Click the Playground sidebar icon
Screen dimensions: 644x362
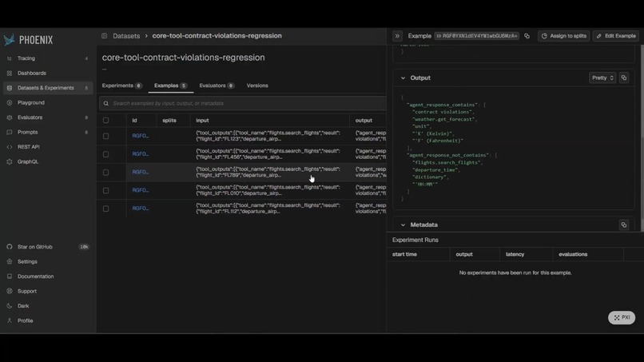10,103
